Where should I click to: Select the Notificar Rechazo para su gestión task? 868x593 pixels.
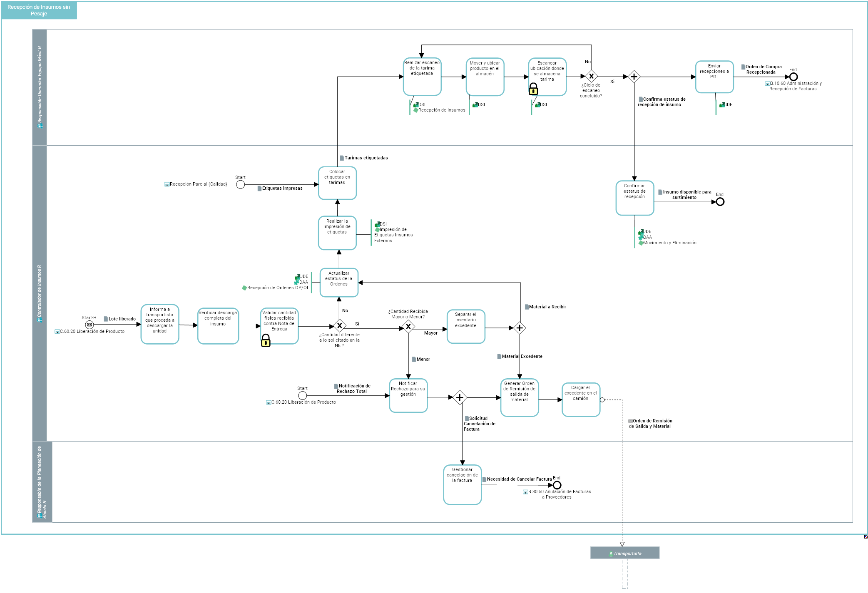408,395
